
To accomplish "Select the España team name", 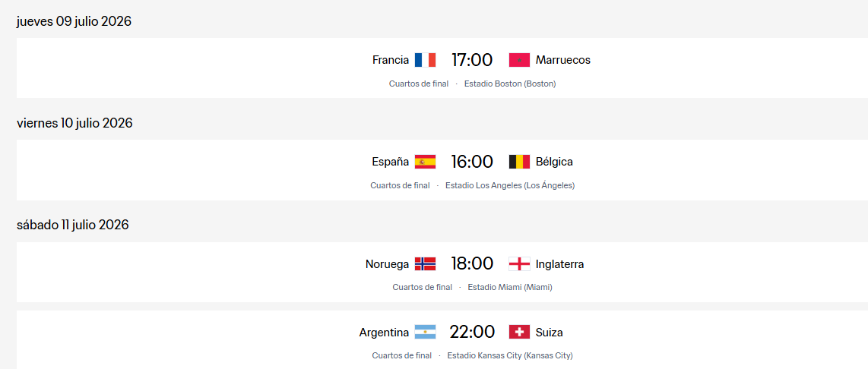I will [x=391, y=162].
